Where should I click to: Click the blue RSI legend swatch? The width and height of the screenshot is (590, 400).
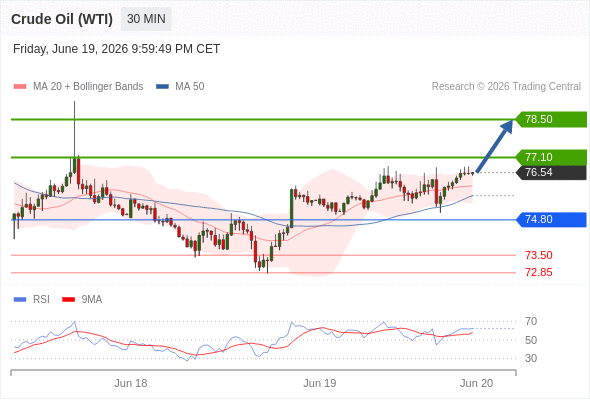pyautogui.click(x=20, y=300)
